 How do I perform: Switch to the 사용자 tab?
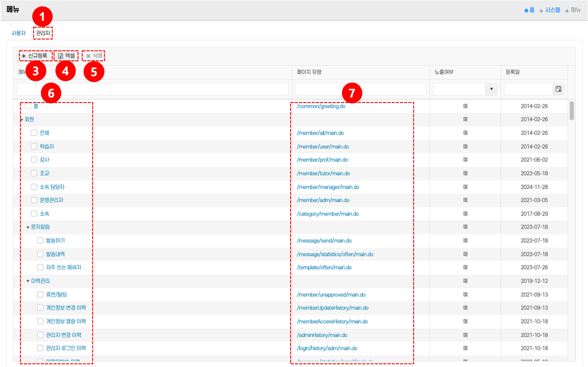pyautogui.click(x=19, y=33)
